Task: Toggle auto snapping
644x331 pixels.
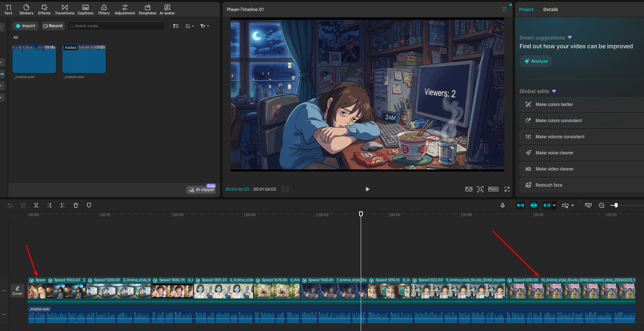Action: pos(534,205)
